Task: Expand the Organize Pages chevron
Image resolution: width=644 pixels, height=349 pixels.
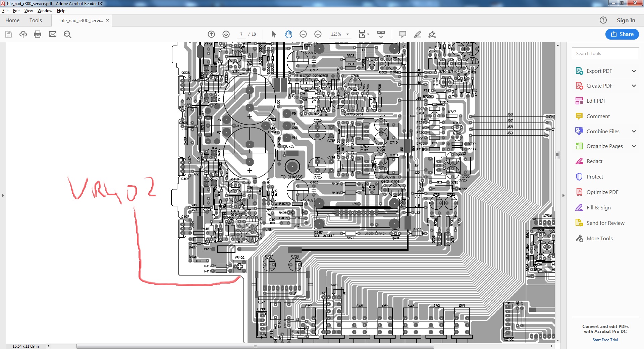Action: [x=634, y=146]
